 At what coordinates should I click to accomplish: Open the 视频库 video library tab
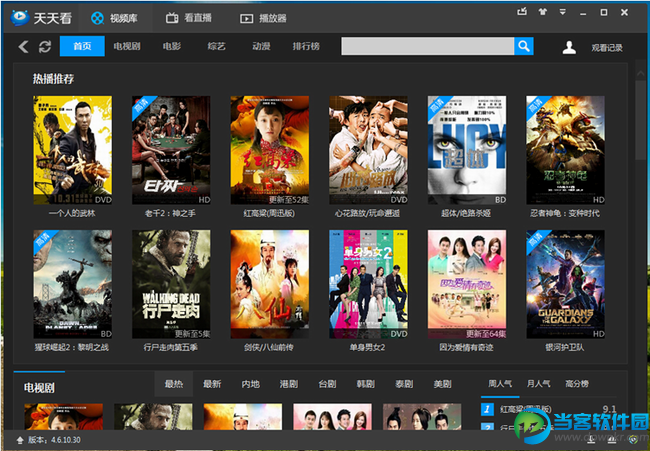pos(115,18)
